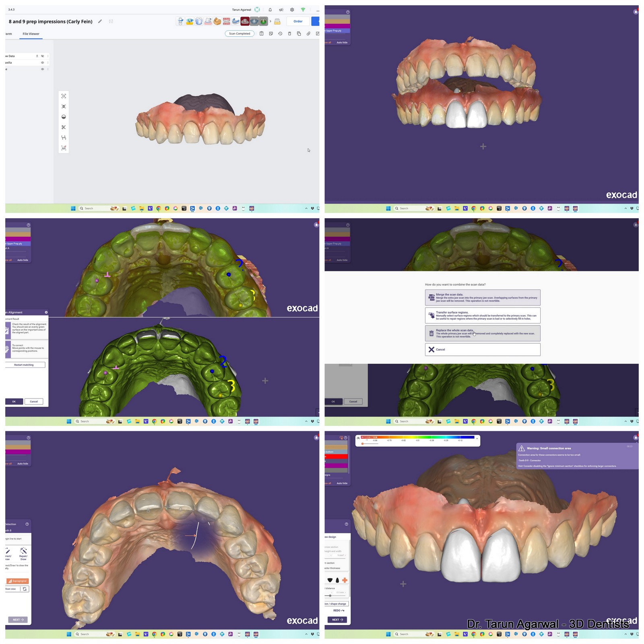Switch to the File Viewer tab
The height and width of the screenshot is (644, 644).
point(31,34)
